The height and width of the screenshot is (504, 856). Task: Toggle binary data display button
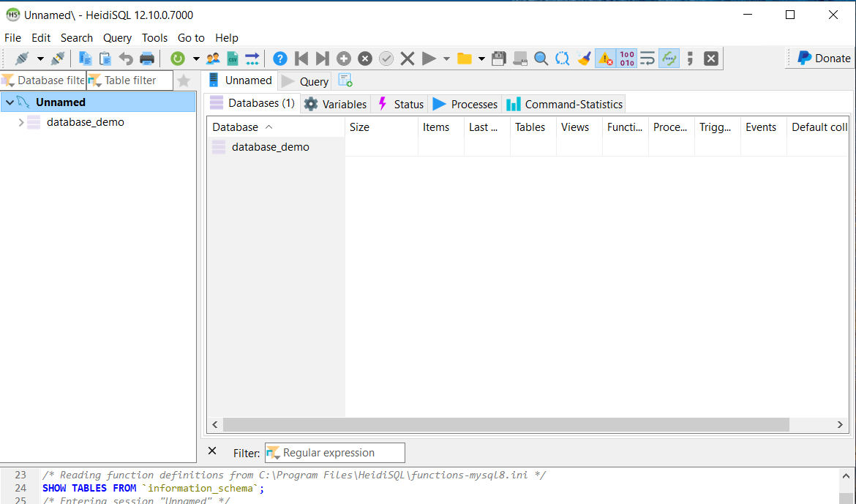(626, 59)
